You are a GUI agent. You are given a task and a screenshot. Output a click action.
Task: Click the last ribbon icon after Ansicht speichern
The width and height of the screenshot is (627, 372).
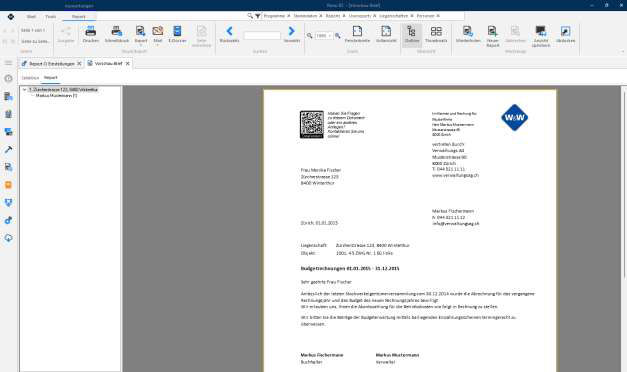point(565,31)
